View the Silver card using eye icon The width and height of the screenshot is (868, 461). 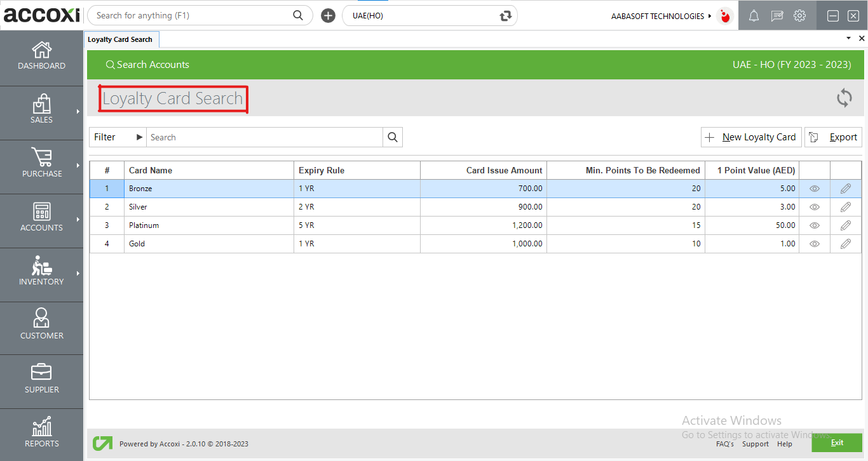coord(814,207)
